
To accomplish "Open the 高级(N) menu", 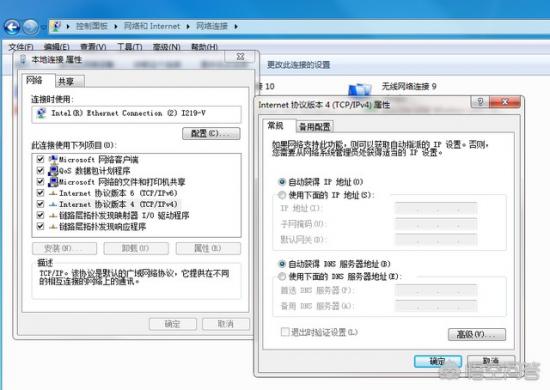I will click(x=166, y=47).
